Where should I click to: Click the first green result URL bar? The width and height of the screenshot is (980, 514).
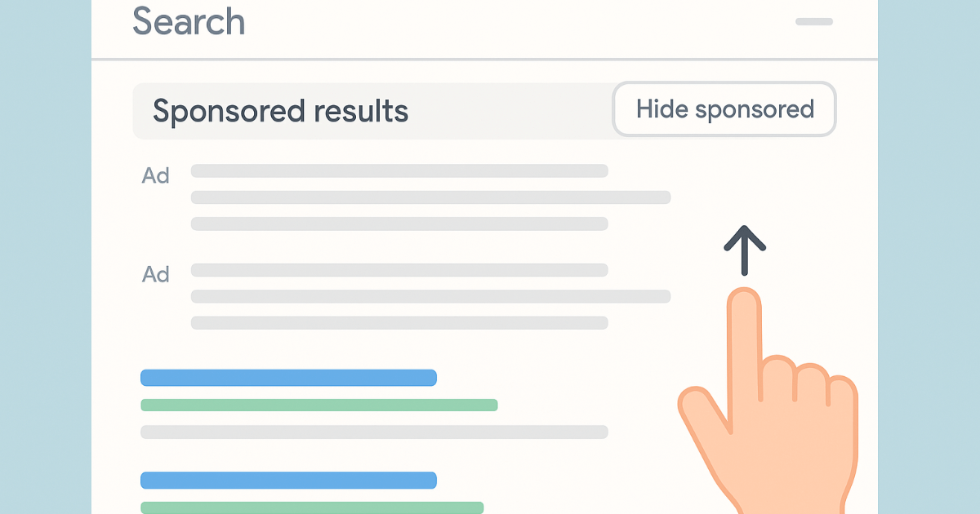318,405
